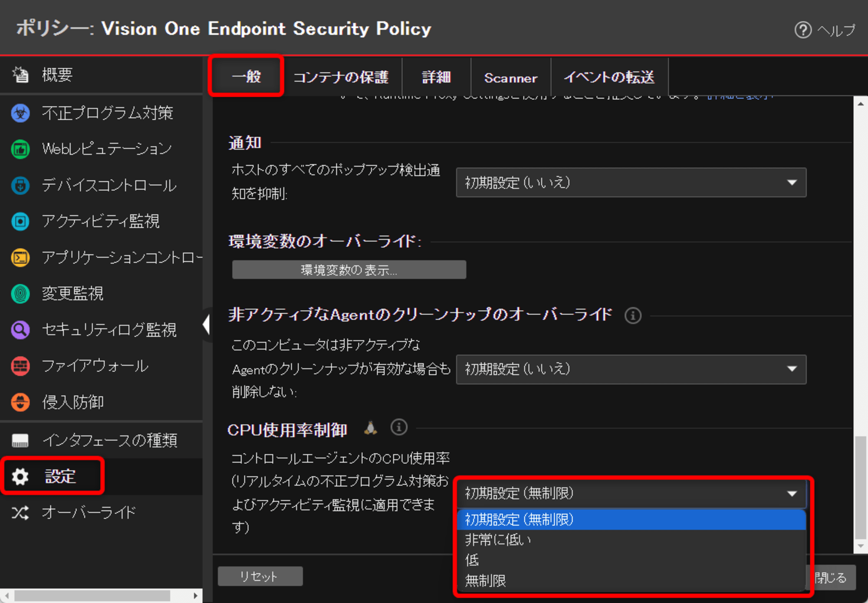Select the 侵入防御 icon
This screenshot has width=868, height=603.
click(20, 402)
